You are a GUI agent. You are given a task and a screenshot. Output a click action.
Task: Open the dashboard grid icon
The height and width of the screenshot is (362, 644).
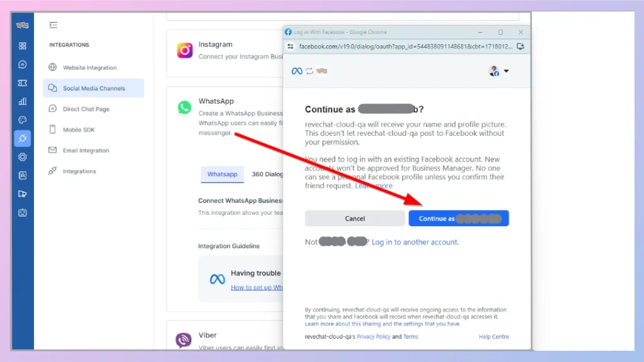(x=23, y=46)
